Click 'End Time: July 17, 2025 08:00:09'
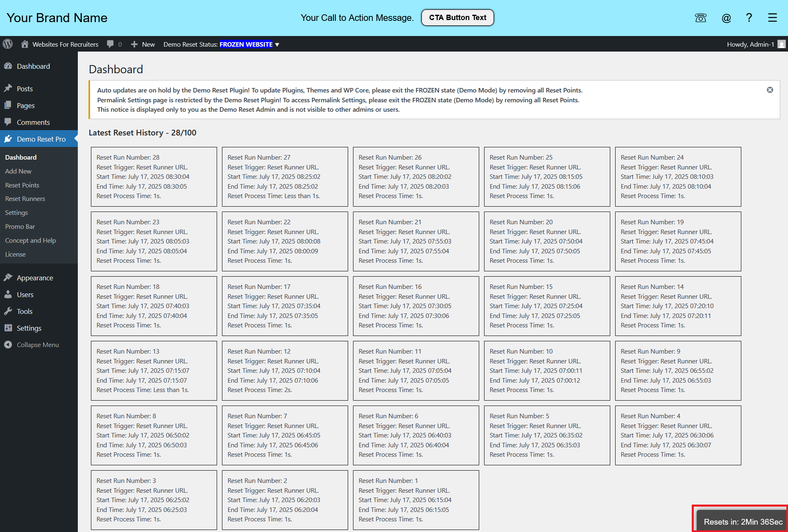 tap(273, 251)
